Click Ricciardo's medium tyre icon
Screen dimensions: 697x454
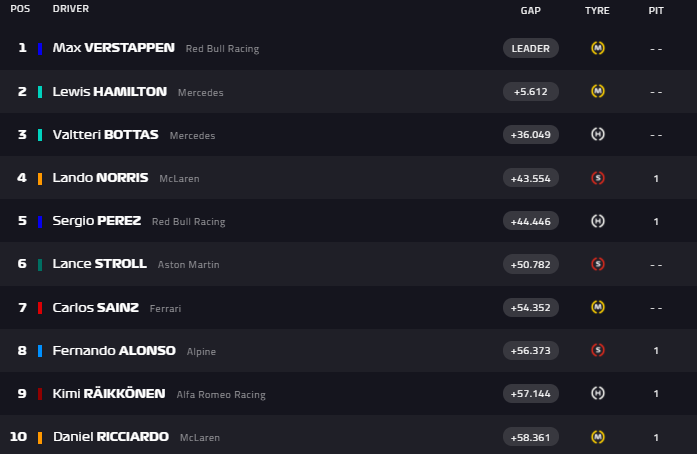coord(597,436)
